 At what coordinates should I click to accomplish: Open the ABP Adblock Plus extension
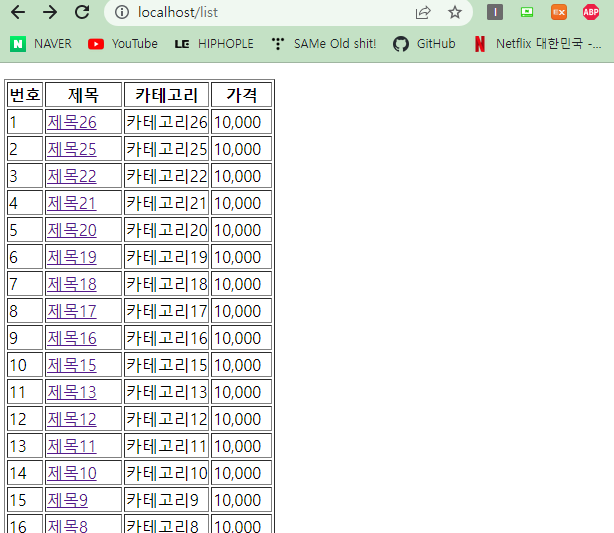pyautogui.click(x=591, y=13)
